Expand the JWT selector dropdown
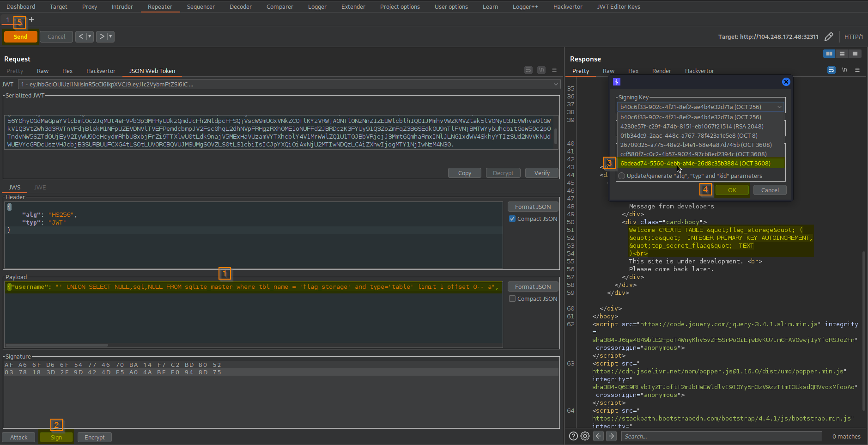This screenshot has width=868, height=445. coord(555,84)
